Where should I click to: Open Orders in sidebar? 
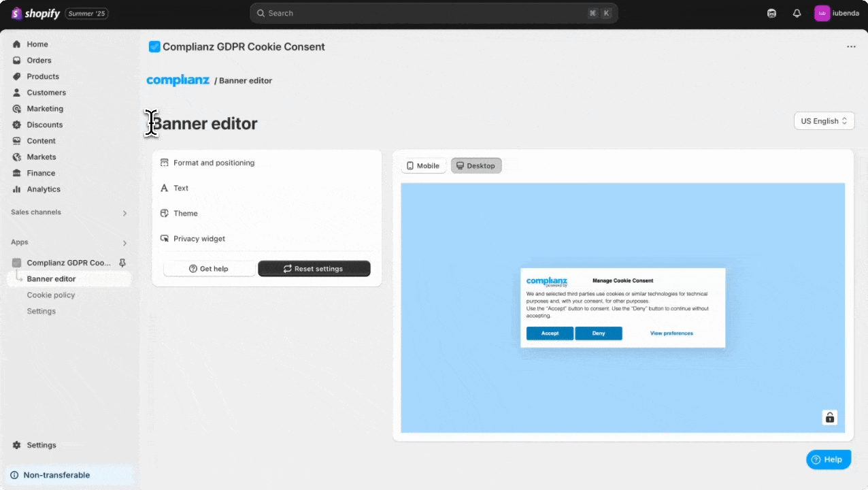[x=39, y=61]
